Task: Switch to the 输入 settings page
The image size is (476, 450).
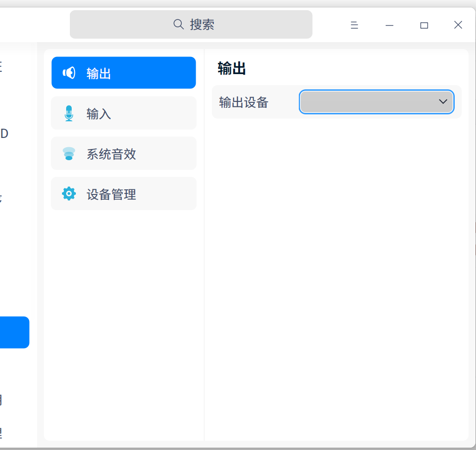Action: (124, 113)
